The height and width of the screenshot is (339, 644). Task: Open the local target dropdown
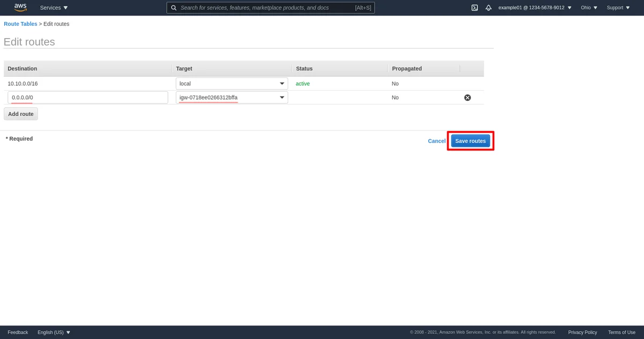[x=232, y=84]
